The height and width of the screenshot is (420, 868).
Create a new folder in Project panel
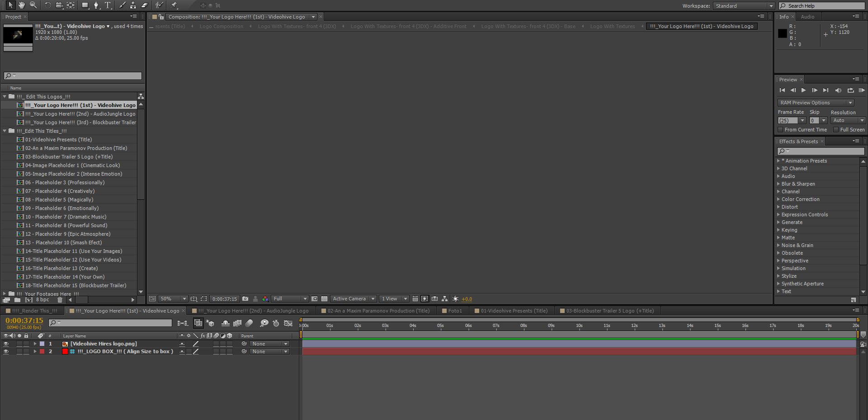click(x=17, y=300)
